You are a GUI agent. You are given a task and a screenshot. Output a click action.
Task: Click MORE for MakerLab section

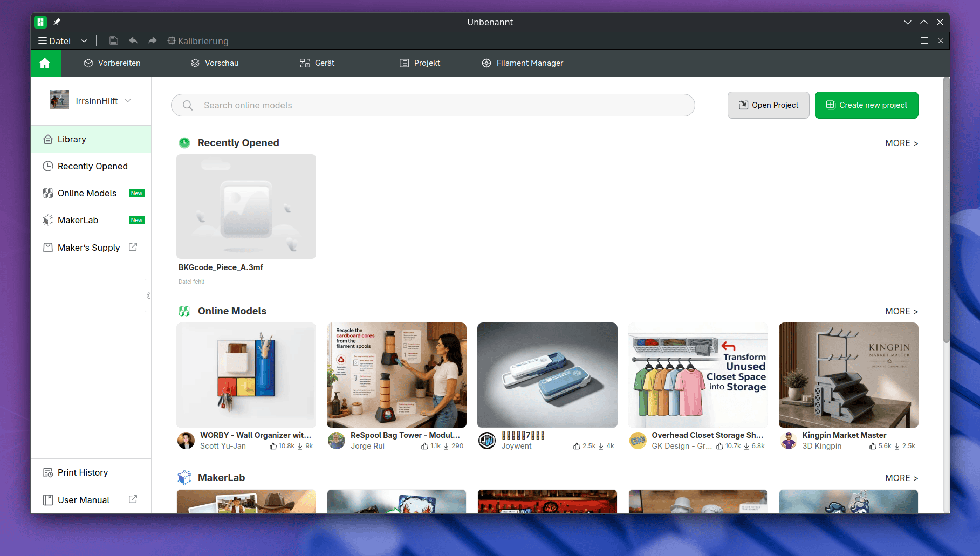(901, 478)
